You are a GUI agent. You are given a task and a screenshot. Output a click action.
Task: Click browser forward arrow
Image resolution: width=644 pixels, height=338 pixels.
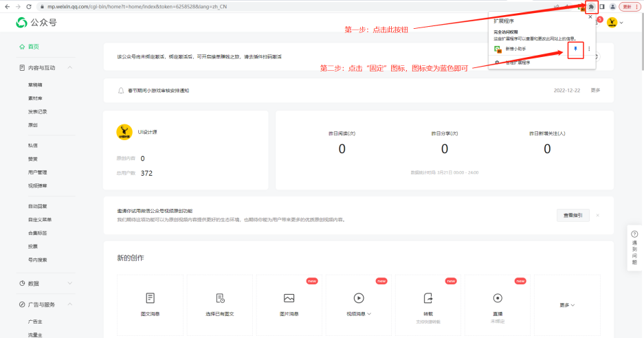[x=18, y=7]
